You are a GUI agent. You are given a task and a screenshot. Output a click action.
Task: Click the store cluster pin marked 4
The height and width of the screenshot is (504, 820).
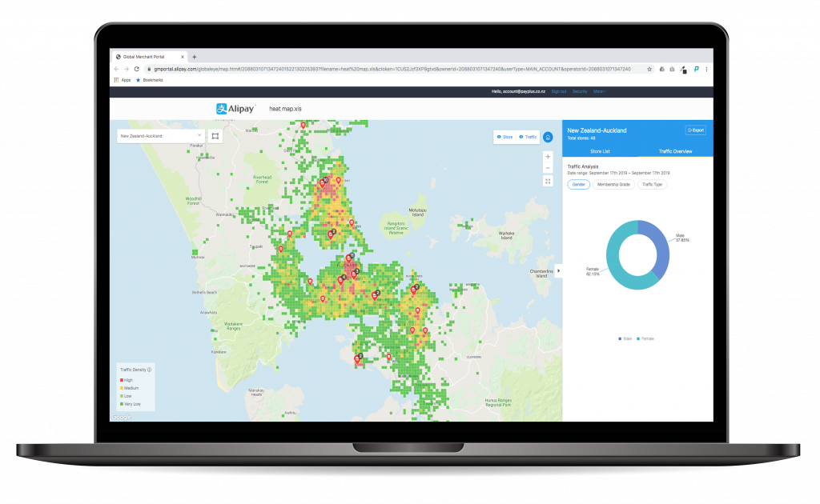coord(341,280)
